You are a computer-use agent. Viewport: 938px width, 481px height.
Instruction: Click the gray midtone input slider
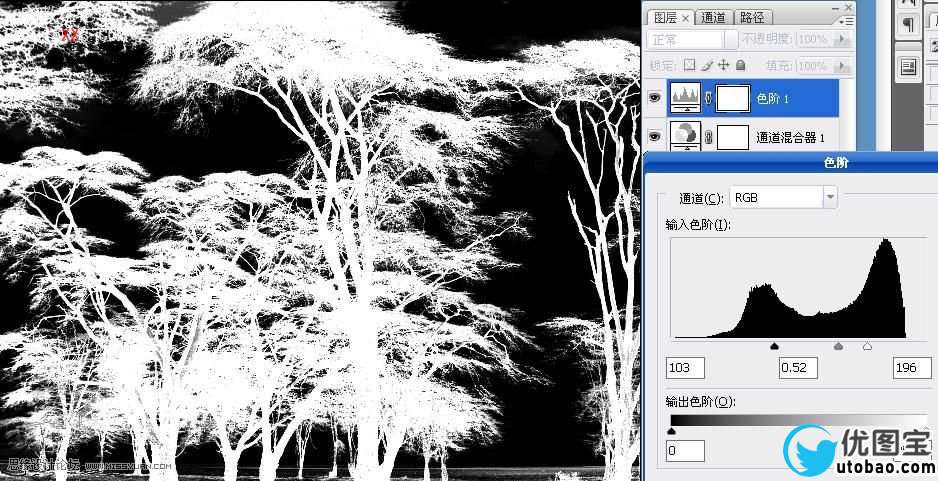[x=838, y=346]
